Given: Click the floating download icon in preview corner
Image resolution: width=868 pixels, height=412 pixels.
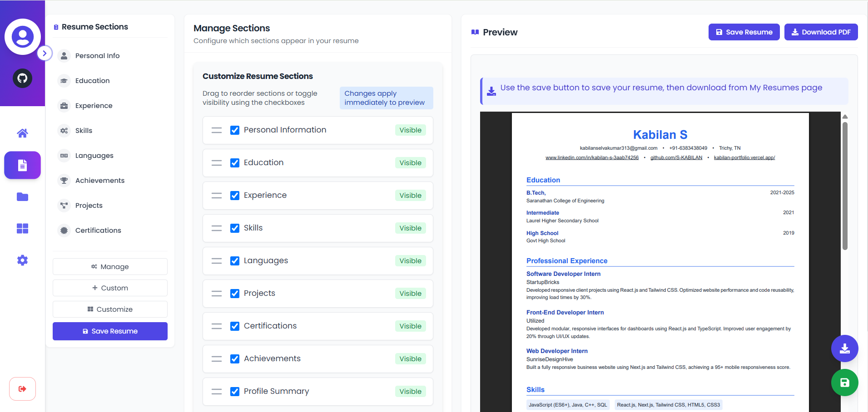Looking at the screenshot, I should [844, 348].
